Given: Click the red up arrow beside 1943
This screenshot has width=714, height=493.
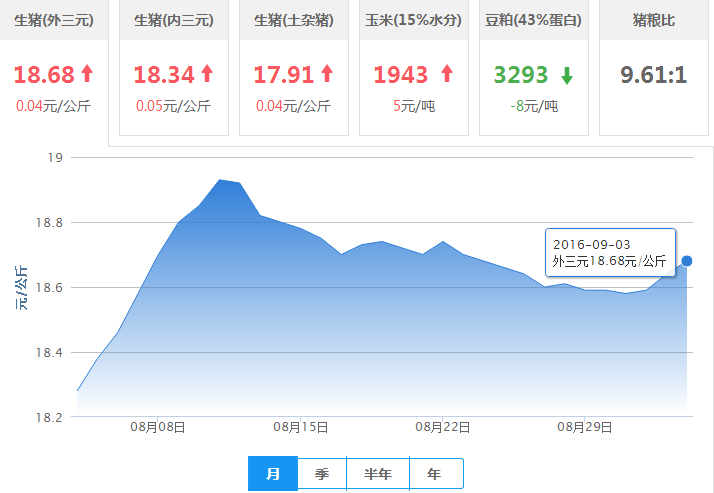Looking at the screenshot, I should (447, 73).
